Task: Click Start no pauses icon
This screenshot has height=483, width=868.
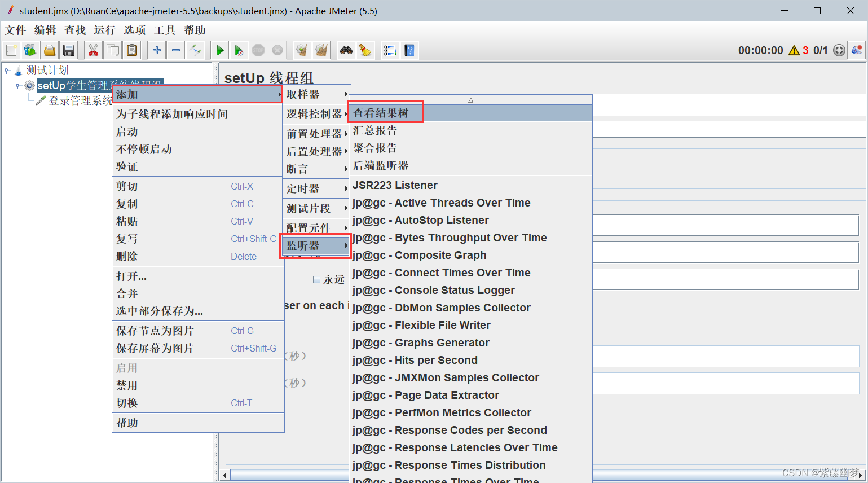Action: pyautogui.click(x=239, y=50)
